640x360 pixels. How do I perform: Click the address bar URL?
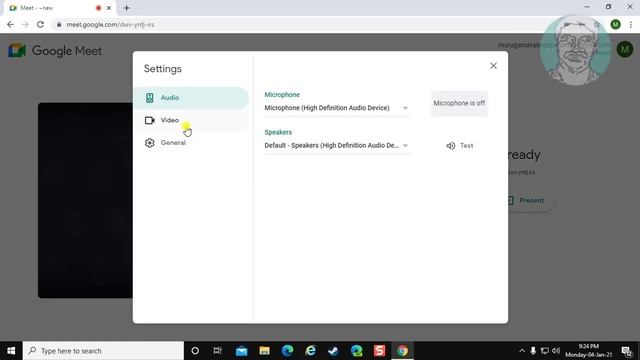pyautogui.click(x=110, y=24)
